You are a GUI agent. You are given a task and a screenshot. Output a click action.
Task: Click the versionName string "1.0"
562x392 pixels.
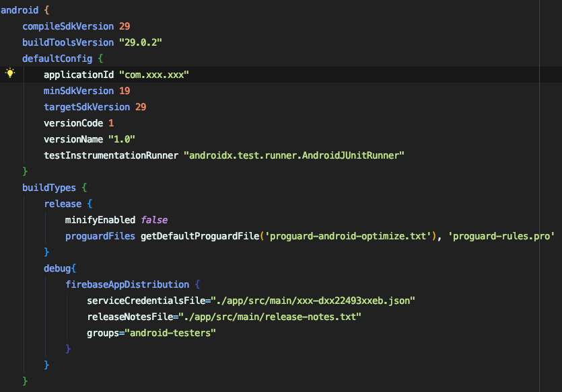[121, 139]
